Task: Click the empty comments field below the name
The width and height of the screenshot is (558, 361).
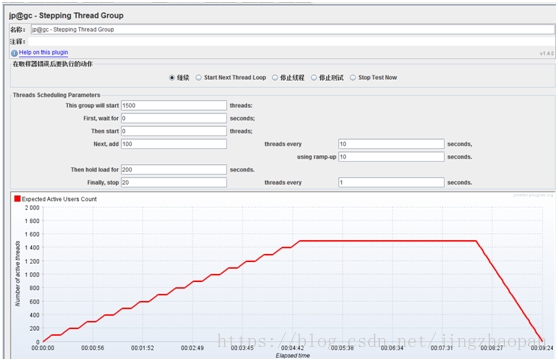Action: coord(291,42)
